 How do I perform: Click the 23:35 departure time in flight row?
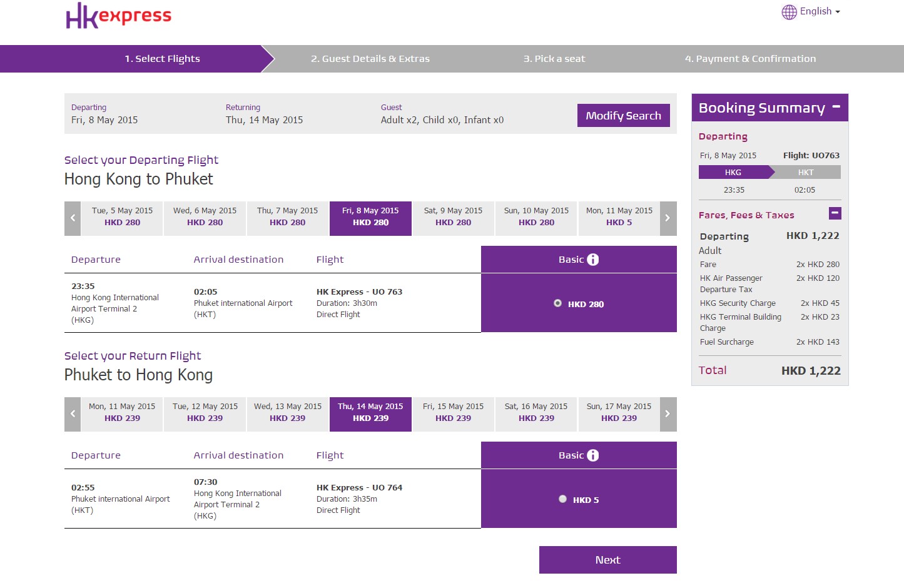tap(83, 286)
